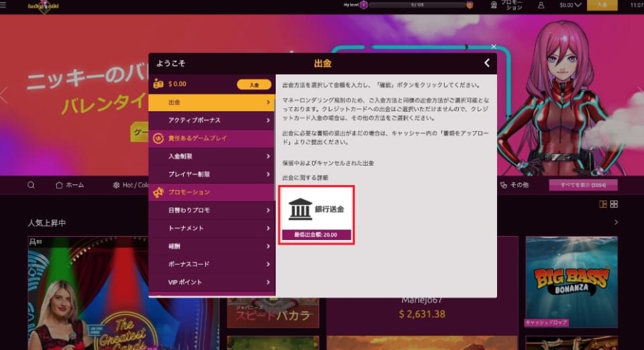Open the ボーナスコード menu item
This screenshot has height=350, width=644.
[212, 264]
